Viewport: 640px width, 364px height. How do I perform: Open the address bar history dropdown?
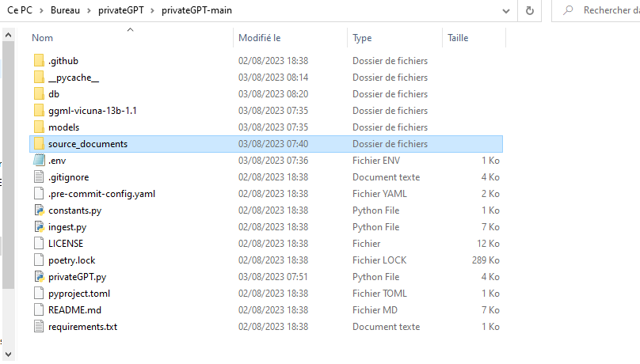(x=506, y=10)
